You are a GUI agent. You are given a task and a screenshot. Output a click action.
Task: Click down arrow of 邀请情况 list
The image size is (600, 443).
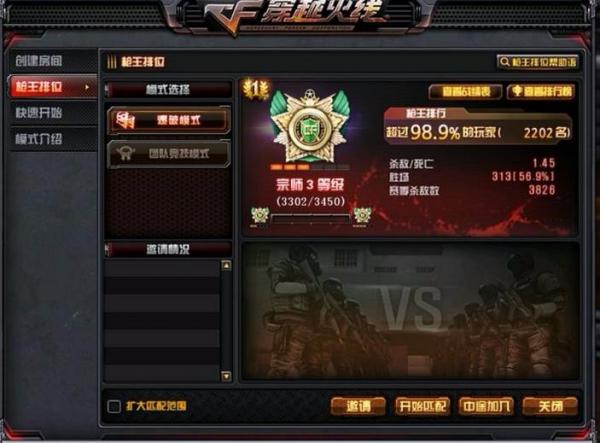pos(226,376)
